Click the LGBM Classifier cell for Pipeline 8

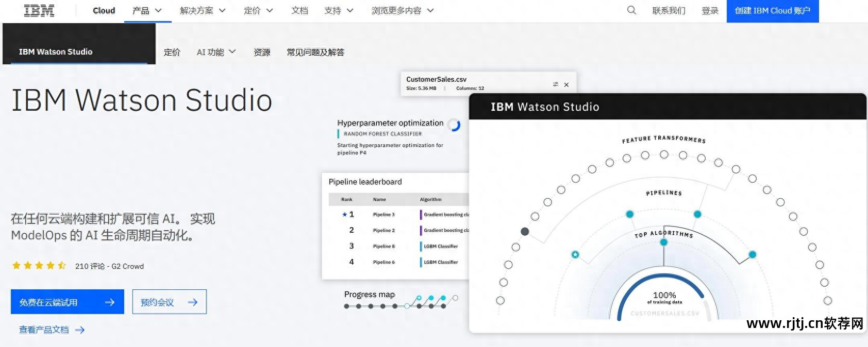click(x=441, y=247)
